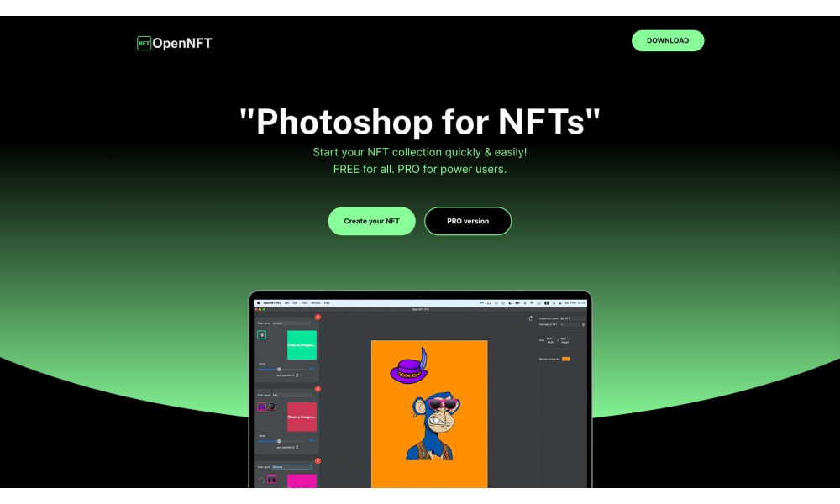Click the Control Center icon in menu bar
This screenshot has height=504, width=840.
pyautogui.click(x=559, y=303)
